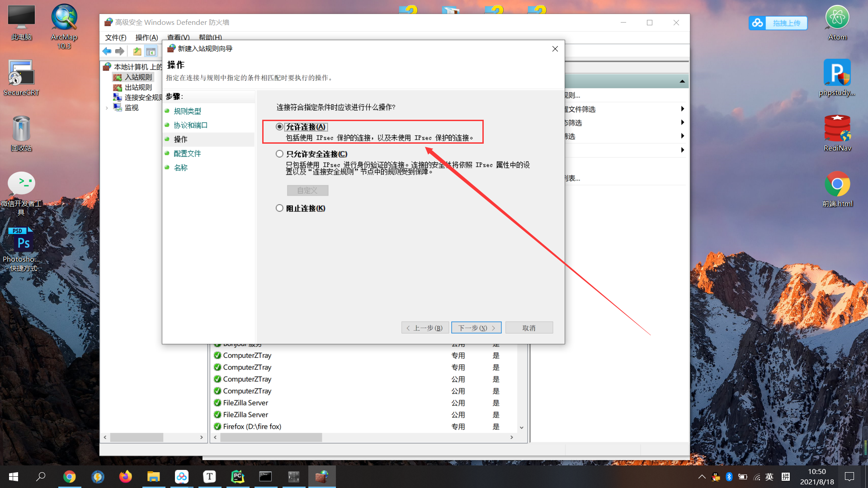Screen dimensions: 868x488
Task: Open 出站规则 in the console tree
Action: point(138,87)
